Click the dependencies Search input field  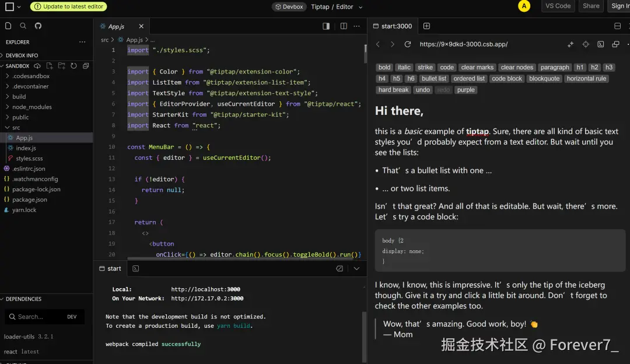(x=44, y=317)
